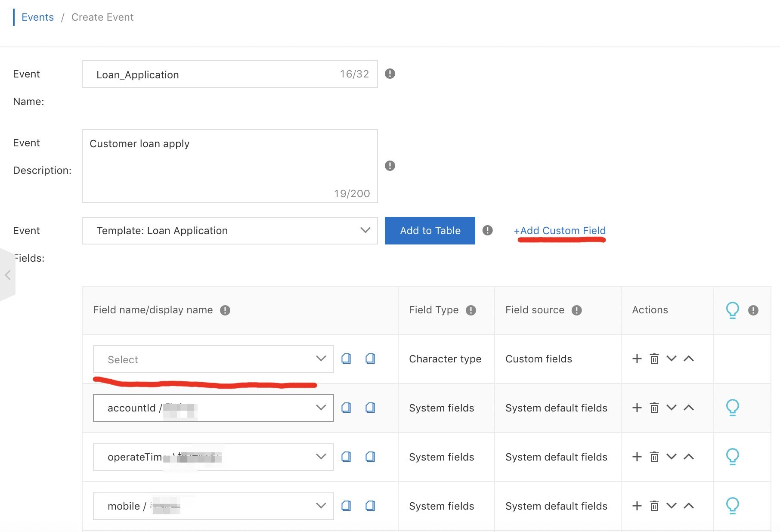This screenshot has width=780, height=532.
Task: Add a row after the operateTime row
Action: 637,457
